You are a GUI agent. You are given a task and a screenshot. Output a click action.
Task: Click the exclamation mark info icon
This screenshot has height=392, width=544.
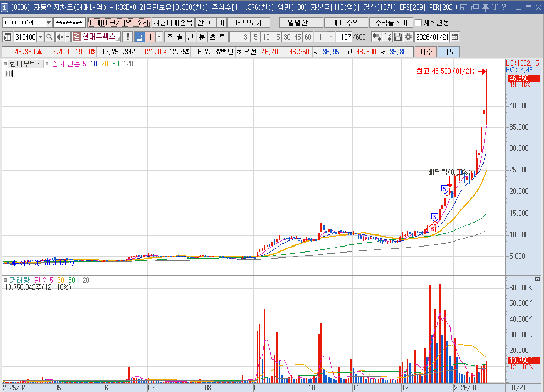click(x=127, y=37)
